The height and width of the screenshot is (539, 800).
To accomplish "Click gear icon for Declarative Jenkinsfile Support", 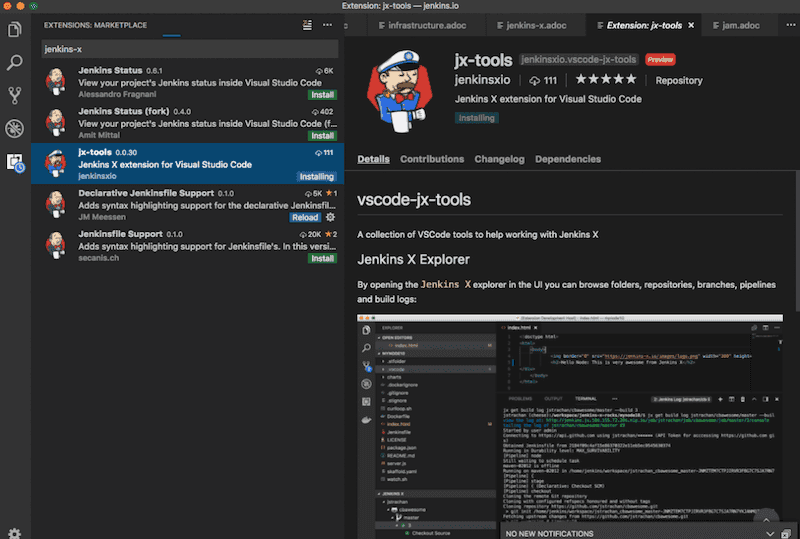I will tap(331, 217).
